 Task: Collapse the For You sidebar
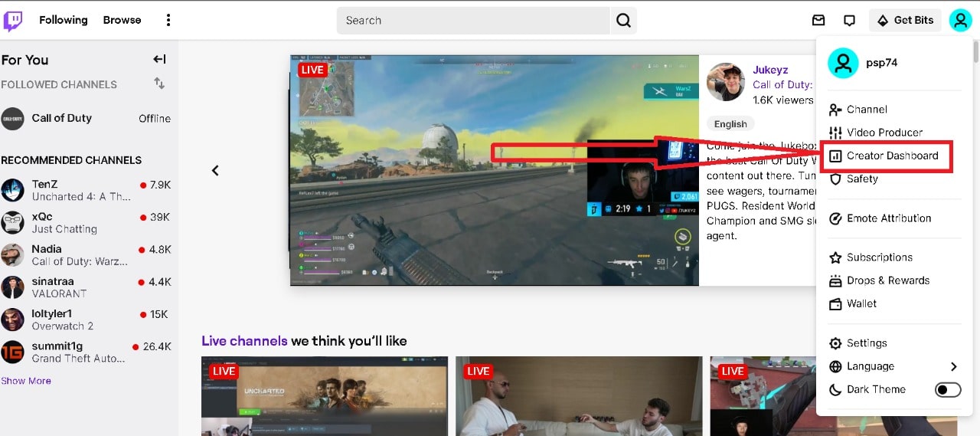pyautogui.click(x=159, y=59)
